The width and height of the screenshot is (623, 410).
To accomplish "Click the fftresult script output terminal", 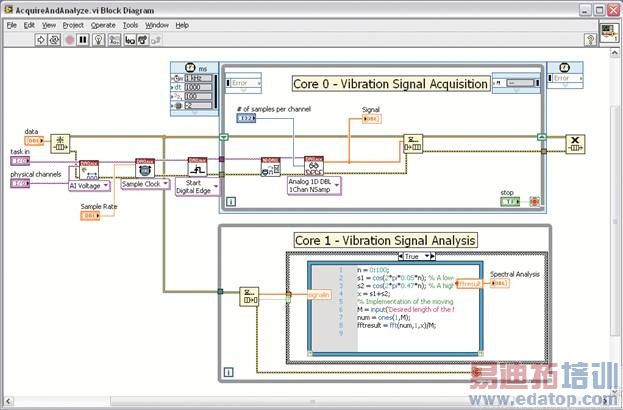I will pyautogui.click(x=469, y=284).
